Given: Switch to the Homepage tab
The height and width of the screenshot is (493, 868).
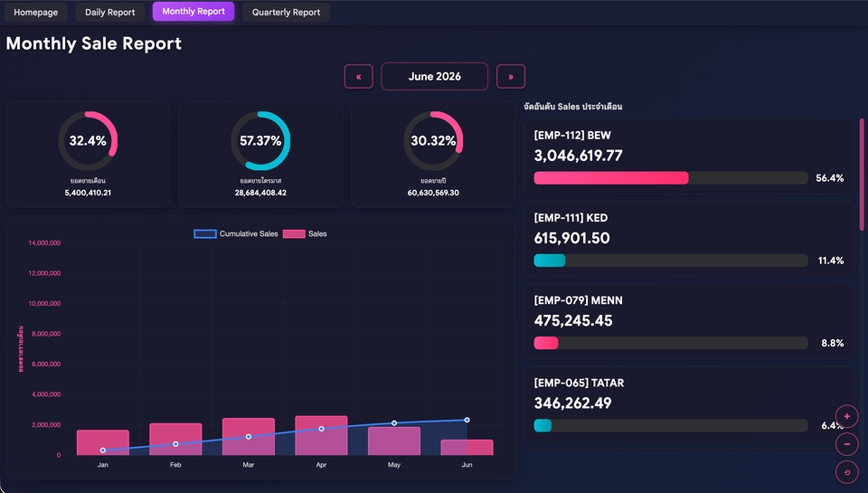Looking at the screenshot, I should pyautogui.click(x=35, y=12).
